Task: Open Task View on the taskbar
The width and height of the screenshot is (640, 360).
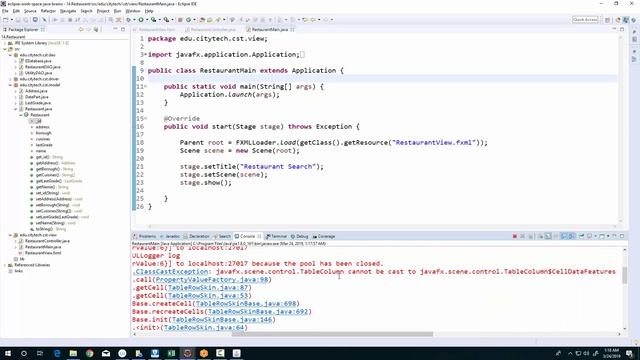Action: [x=40, y=353]
